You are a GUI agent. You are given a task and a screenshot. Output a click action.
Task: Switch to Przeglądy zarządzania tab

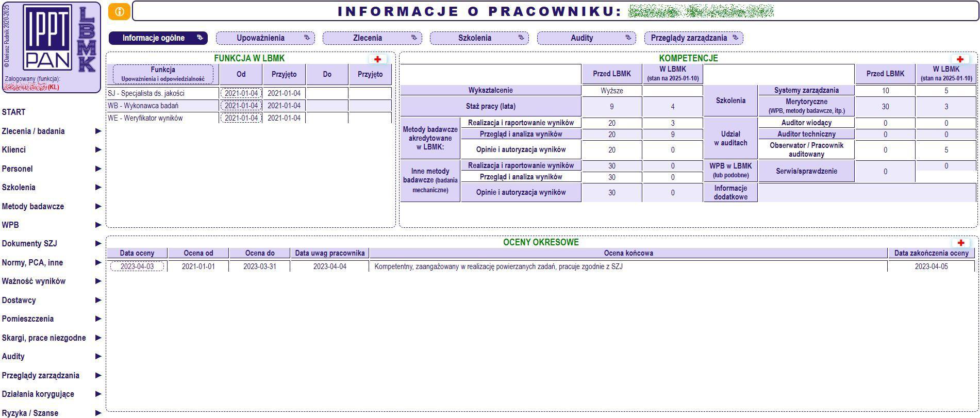[x=694, y=38]
